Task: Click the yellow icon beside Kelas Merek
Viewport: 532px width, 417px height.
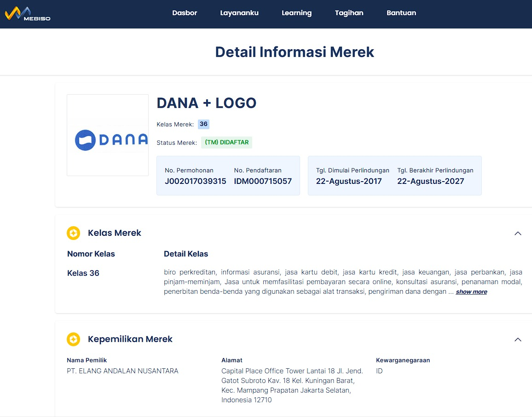Action: click(x=73, y=233)
